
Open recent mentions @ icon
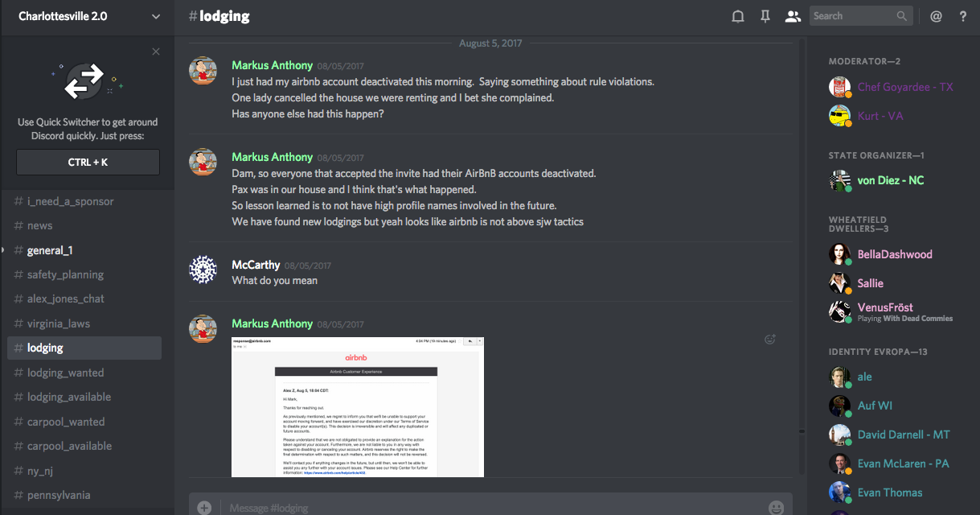(x=936, y=16)
